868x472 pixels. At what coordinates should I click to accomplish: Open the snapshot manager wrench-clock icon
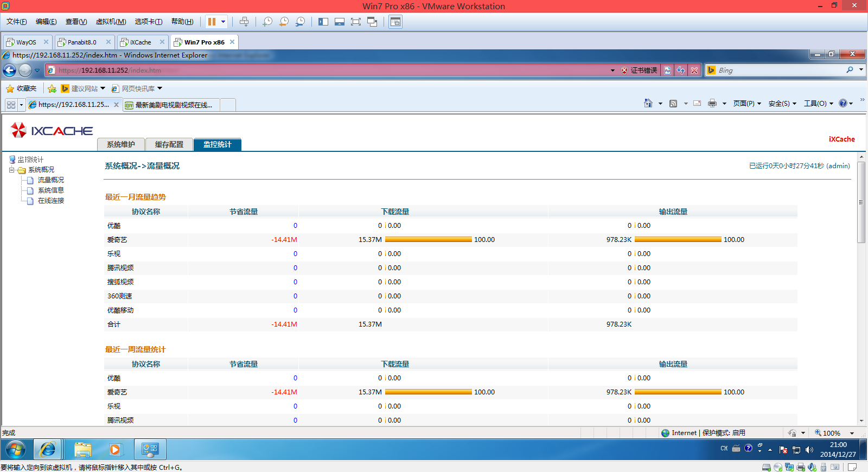pos(300,22)
